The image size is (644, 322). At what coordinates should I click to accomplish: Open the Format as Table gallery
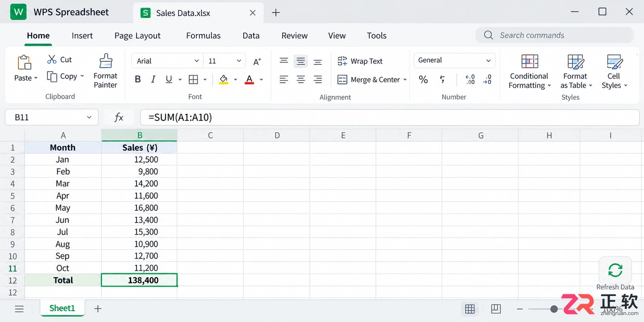[x=576, y=72]
